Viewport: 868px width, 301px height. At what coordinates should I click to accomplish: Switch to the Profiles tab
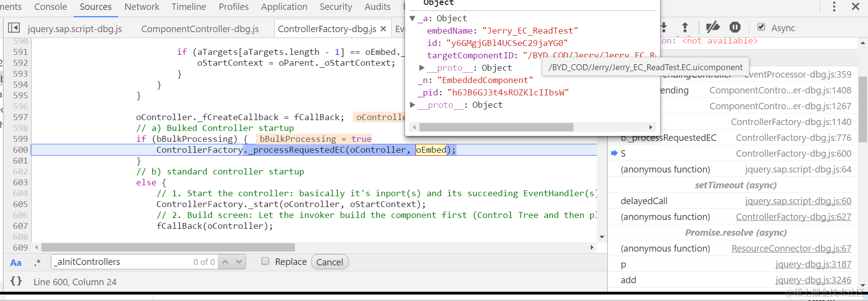click(234, 7)
